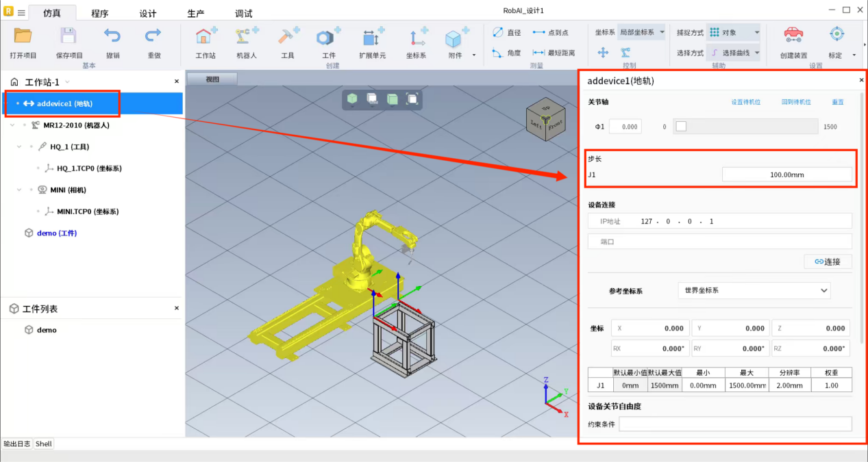Open the 参考坐标系 世界坐标系 dropdown
Screen dimensions: 868x462
pos(754,290)
